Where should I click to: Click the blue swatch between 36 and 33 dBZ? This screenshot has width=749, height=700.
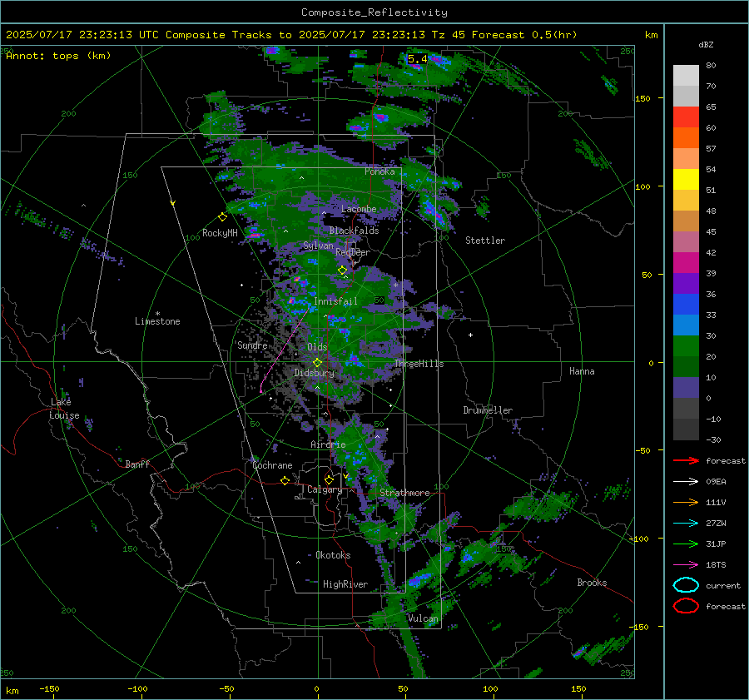pos(686,305)
